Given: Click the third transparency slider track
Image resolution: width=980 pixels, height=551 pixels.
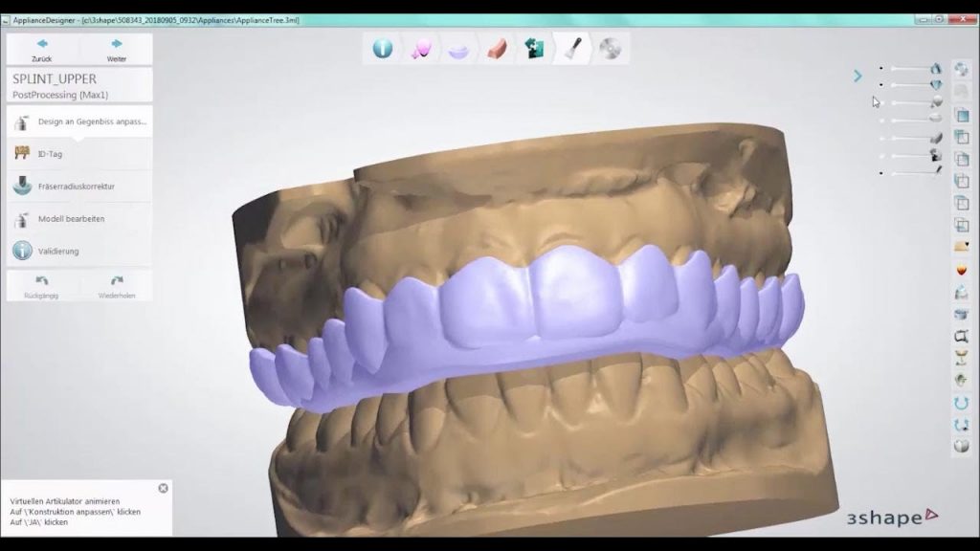Looking at the screenshot, I should click(909, 103).
